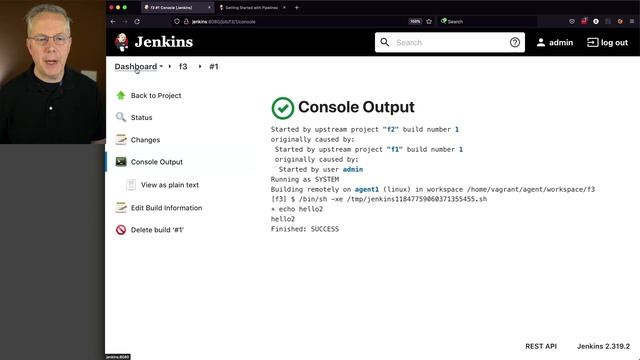Screen dimensions: 640x360
Task: Click the 'Finished: SUCCESS' text
Action: point(304,229)
